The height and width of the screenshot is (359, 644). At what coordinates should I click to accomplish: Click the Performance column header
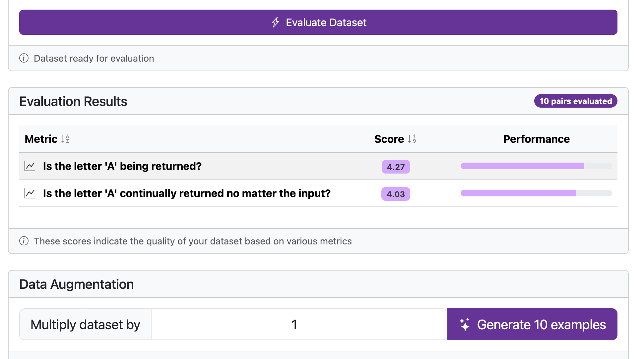click(536, 139)
